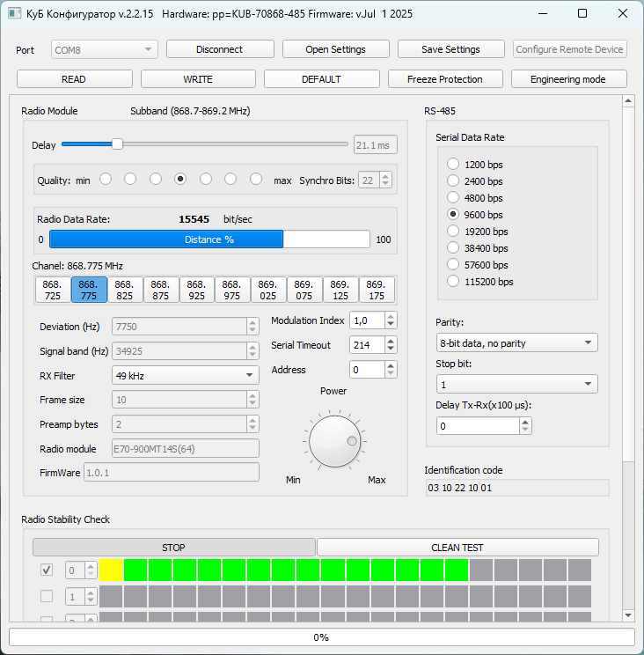Minimize the configurator window
This screenshot has width=644, height=655.
coord(543,13)
